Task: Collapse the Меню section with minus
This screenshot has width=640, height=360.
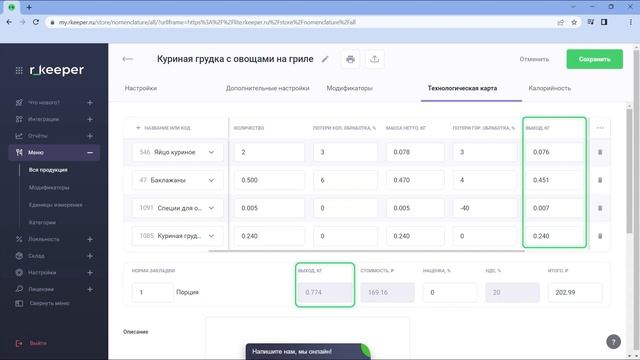Action: coord(90,153)
